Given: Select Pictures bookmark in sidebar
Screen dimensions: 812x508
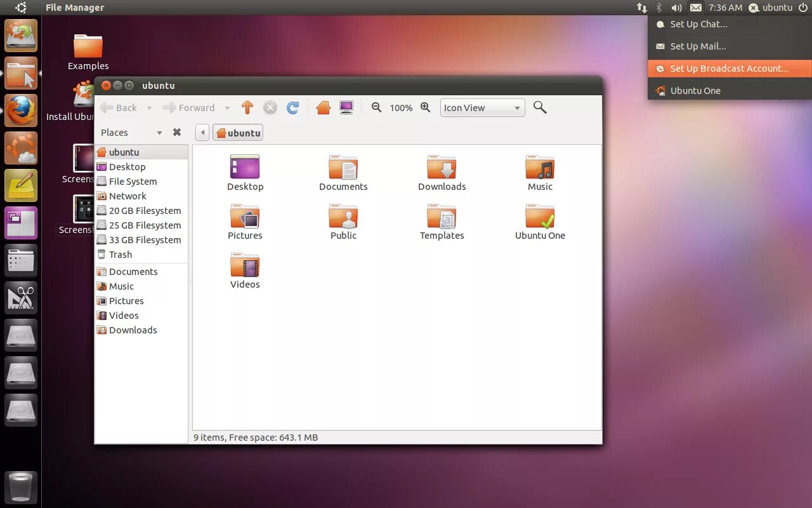Looking at the screenshot, I should 141,301.
